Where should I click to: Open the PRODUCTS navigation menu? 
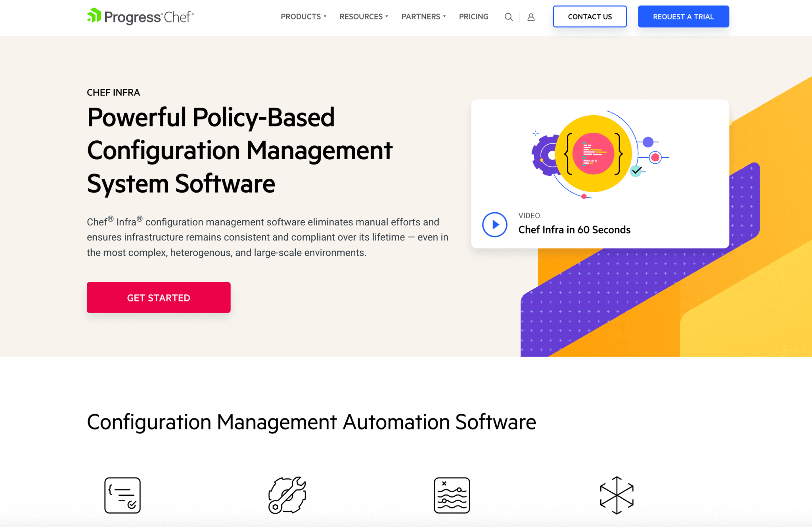pos(301,17)
